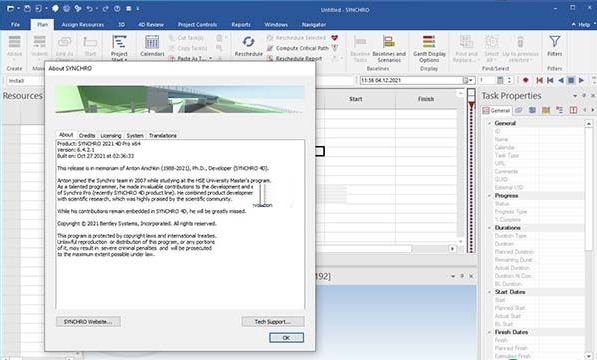Collapse the General section in Task Properties
Image resolution: width=597 pixels, height=360 pixels.
[x=490, y=123]
